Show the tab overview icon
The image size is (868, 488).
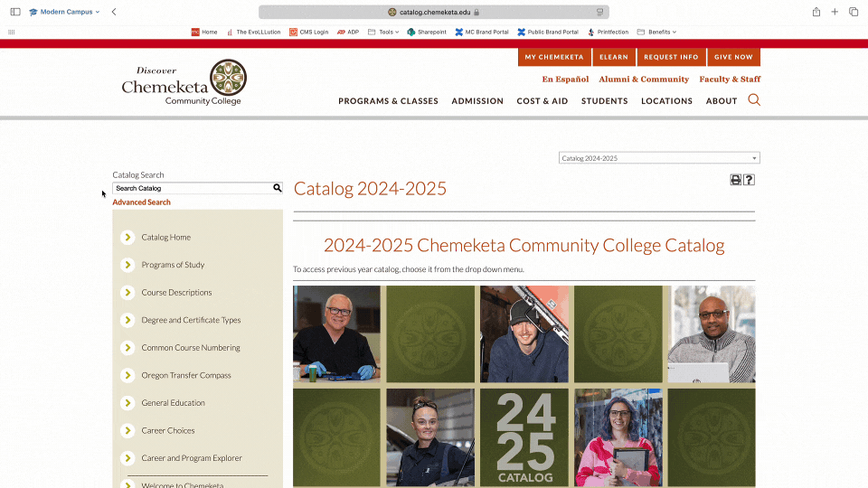click(x=854, y=12)
